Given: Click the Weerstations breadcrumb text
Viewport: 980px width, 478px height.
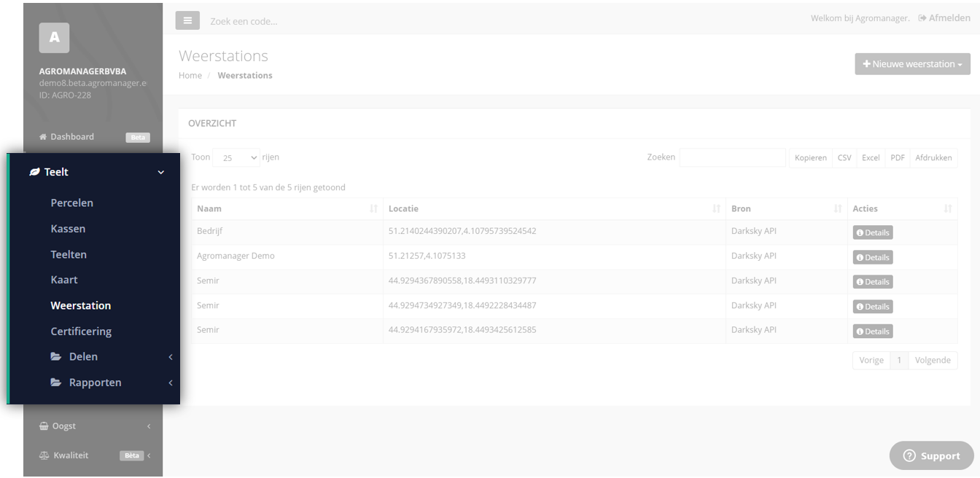Looking at the screenshot, I should pyautogui.click(x=245, y=75).
